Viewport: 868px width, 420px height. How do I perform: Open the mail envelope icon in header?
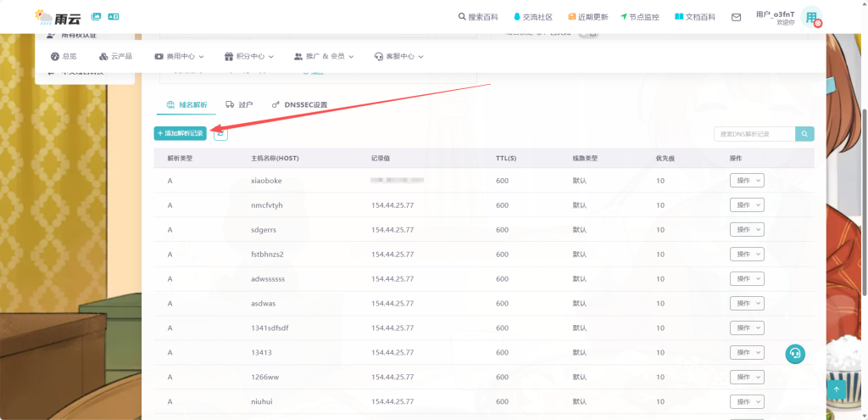(736, 17)
